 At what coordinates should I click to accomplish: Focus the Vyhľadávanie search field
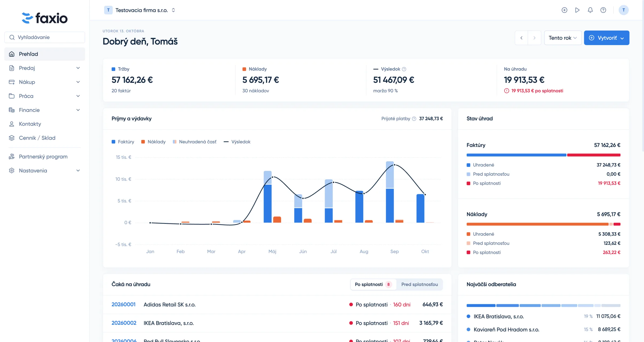pos(45,37)
